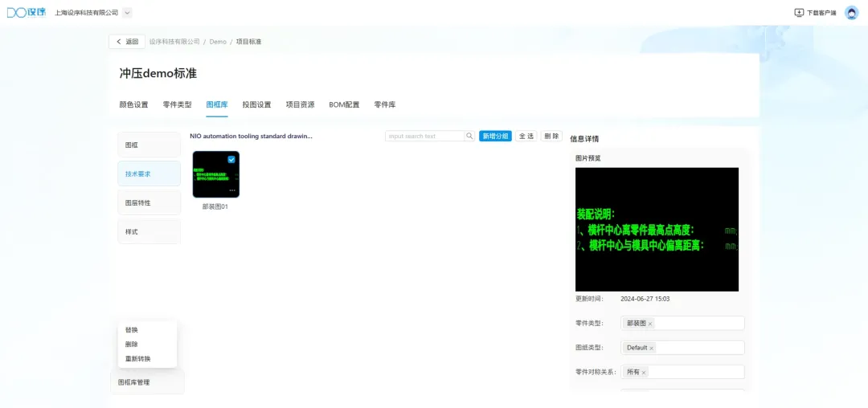Open the 图纸类型 select box

coord(682,348)
